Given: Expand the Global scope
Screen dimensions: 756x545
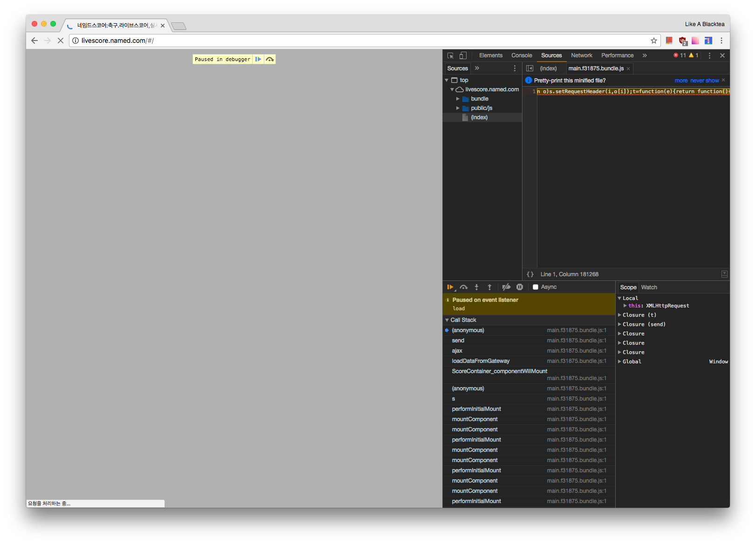Looking at the screenshot, I should [x=620, y=361].
